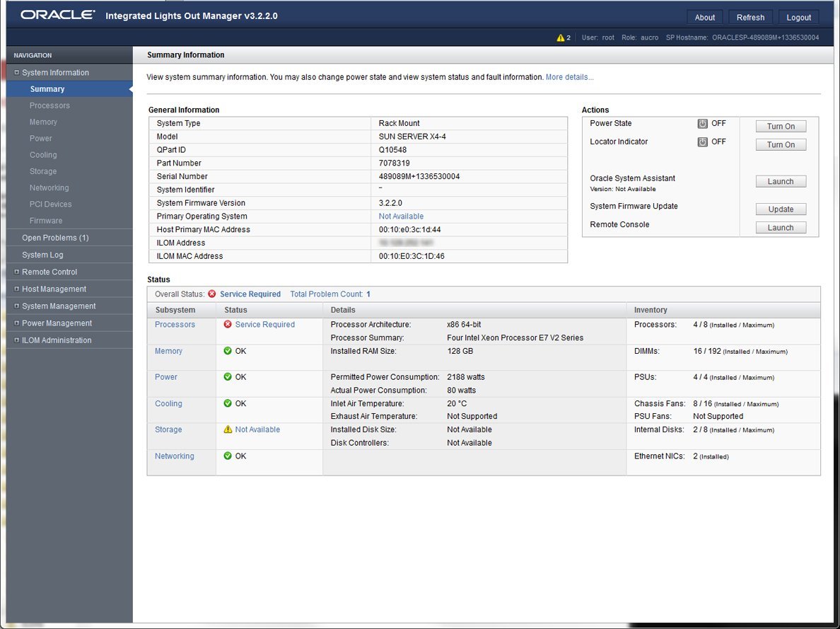This screenshot has height=629, width=840.
Task: Click model value SUN SERVER X4-4
Action: [412, 137]
